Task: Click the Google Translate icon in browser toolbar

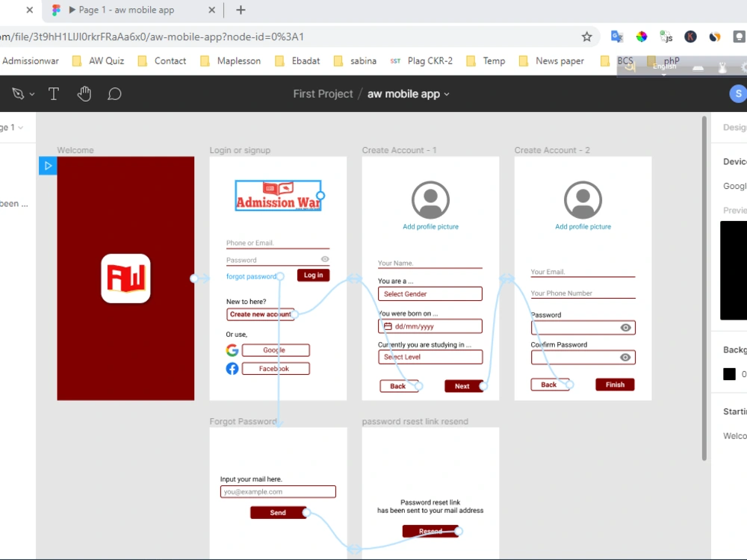Action: (x=617, y=36)
